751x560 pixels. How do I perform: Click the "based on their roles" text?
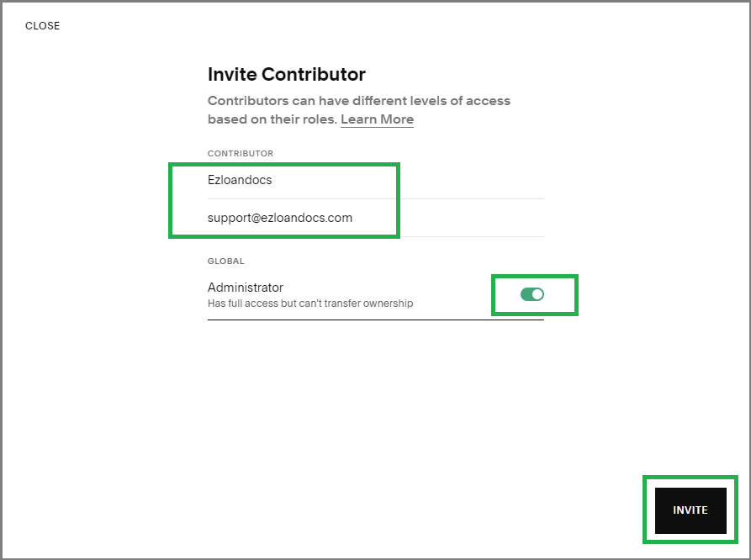pyautogui.click(x=272, y=119)
